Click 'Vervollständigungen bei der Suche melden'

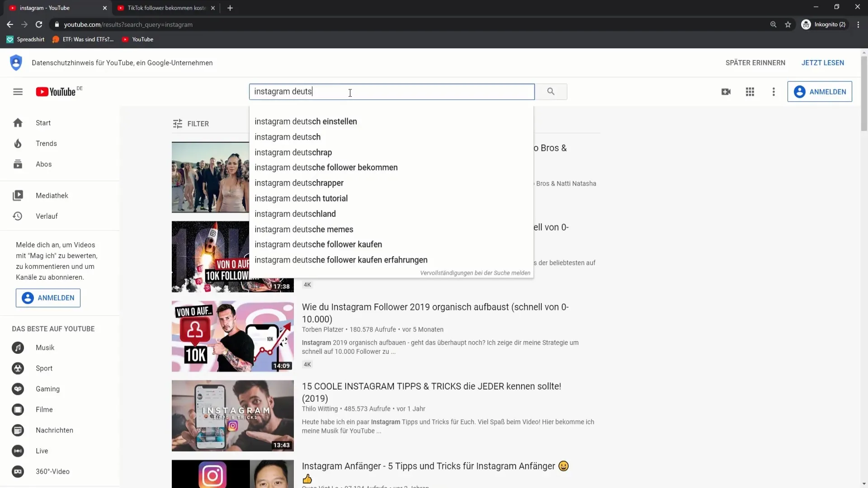475,273
